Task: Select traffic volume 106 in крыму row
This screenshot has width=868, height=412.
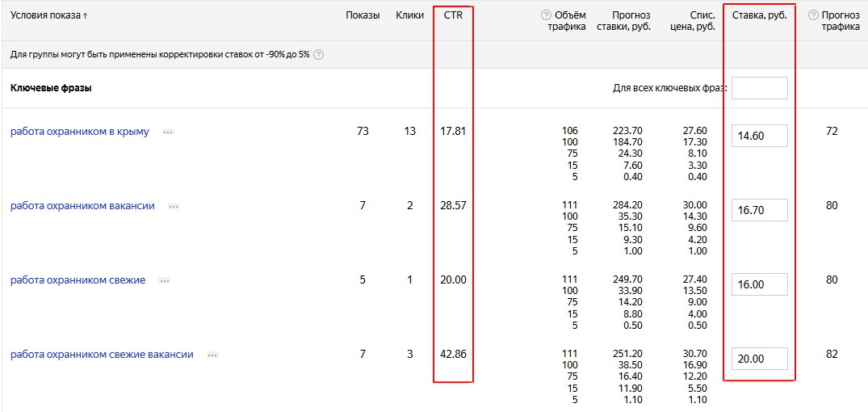Action: click(x=569, y=131)
